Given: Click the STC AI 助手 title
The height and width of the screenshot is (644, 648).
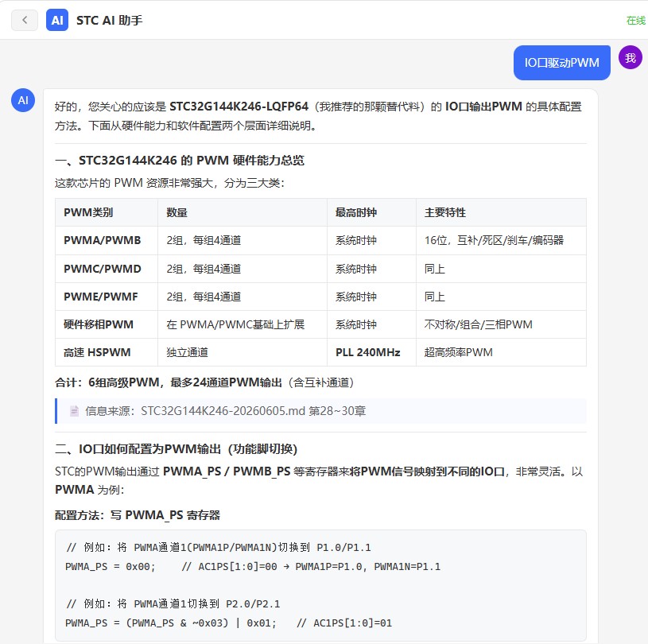Looking at the screenshot, I should click(x=109, y=20).
